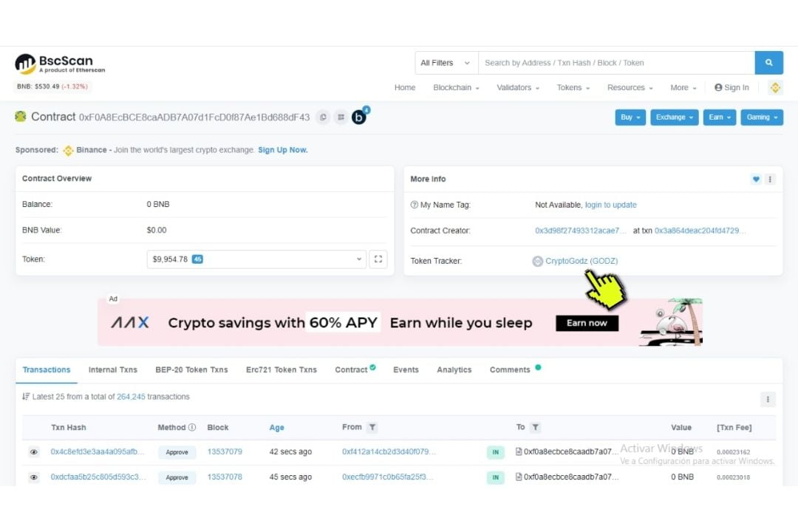
Task: Open More Info three-dot options
Action: click(770, 180)
